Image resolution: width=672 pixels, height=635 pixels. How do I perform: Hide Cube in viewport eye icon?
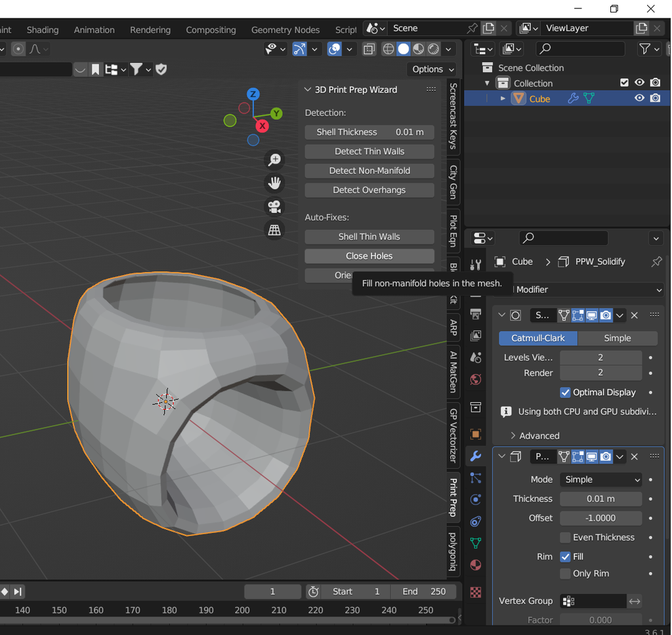point(639,99)
